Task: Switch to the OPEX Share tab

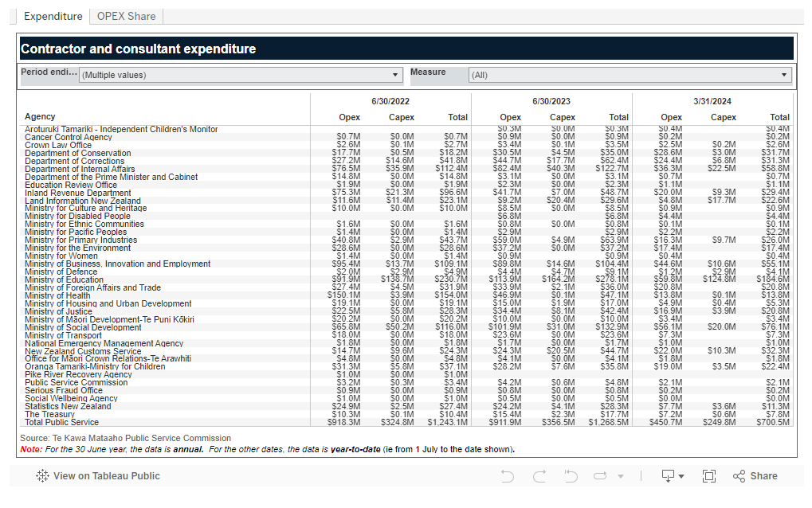Action: (x=126, y=16)
